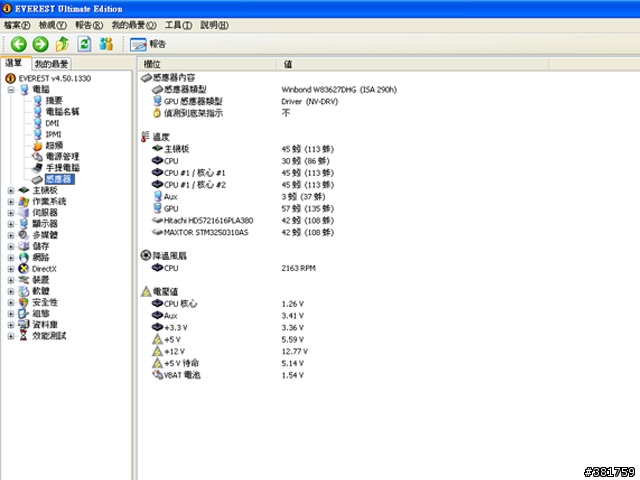
Task: Open the 報告(R) menu
Action: click(x=89, y=25)
